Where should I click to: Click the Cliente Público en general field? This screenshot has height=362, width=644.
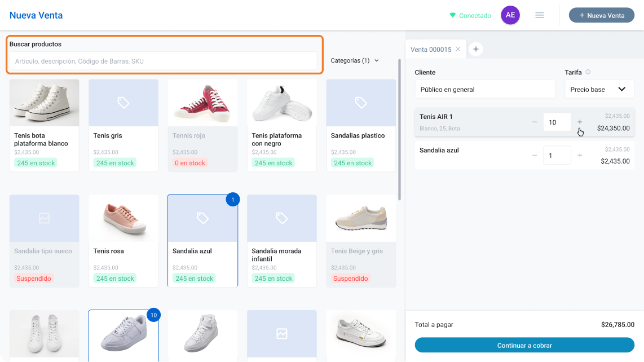pos(484,89)
